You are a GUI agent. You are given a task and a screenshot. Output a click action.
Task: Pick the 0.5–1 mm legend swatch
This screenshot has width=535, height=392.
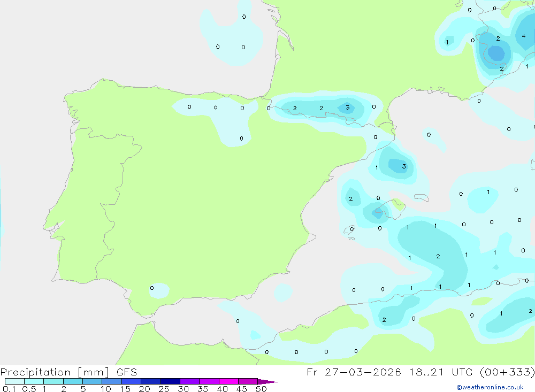click(x=34, y=381)
